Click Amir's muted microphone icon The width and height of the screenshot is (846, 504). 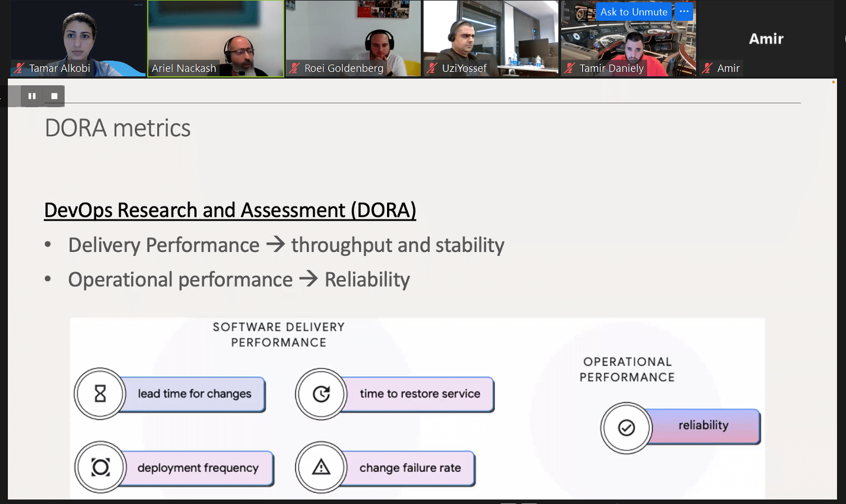[x=707, y=68]
